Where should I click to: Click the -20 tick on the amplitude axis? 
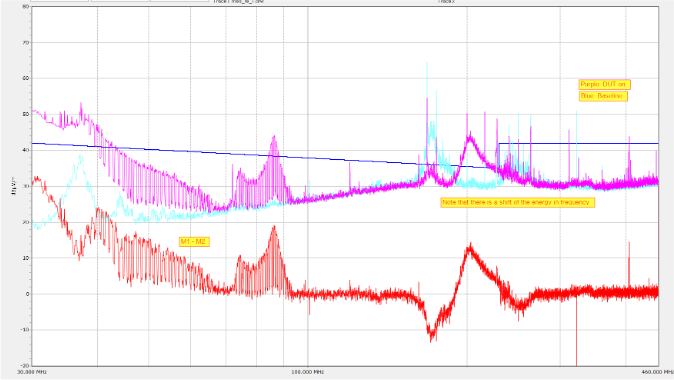(25, 365)
